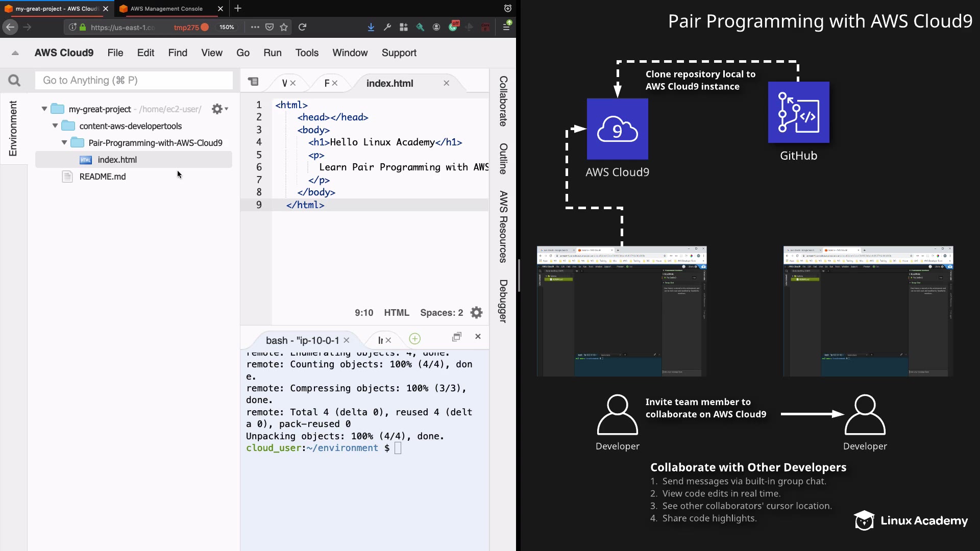This screenshot has width=980, height=551.
Task: Open the environment tree settings gear
Action: (218, 109)
